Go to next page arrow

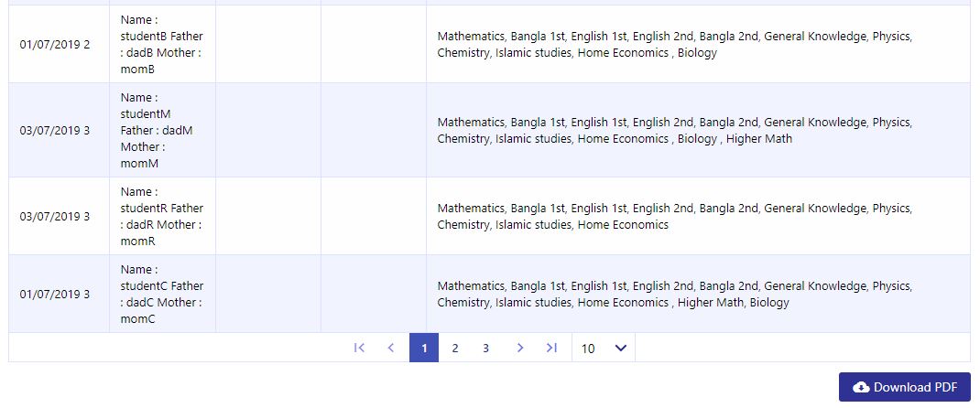pos(520,349)
